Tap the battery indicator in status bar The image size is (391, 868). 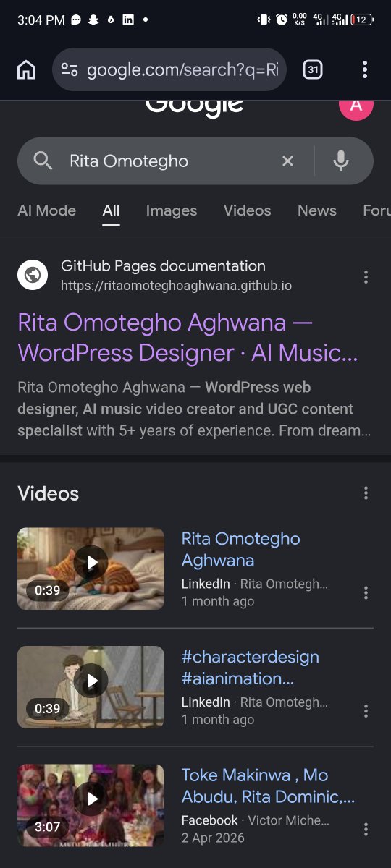[362, 20]
